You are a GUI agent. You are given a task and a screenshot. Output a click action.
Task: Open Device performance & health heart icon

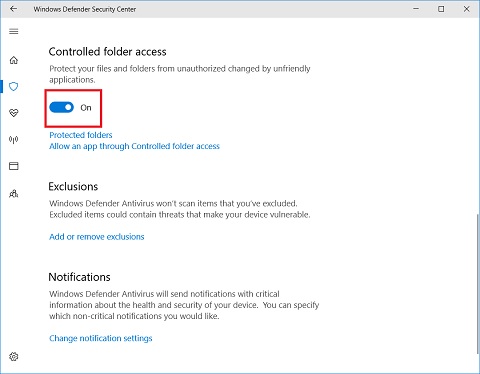(14, 113)
